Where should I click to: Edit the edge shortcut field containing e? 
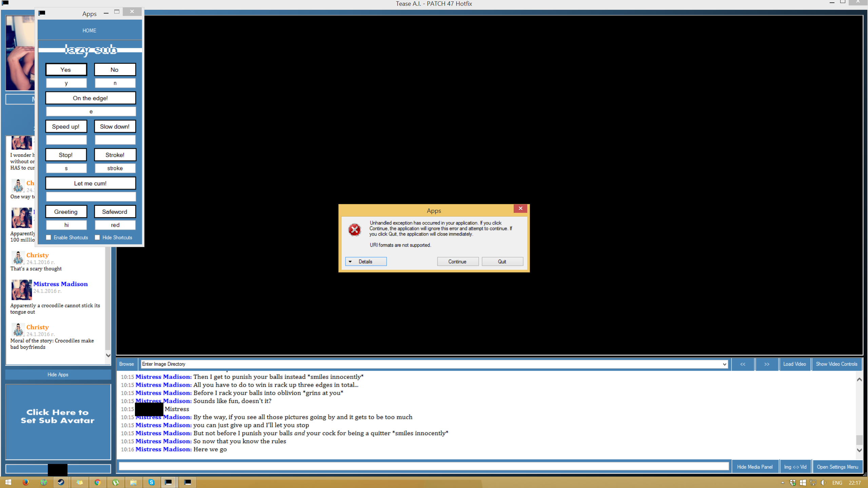(x=91, y=111)
